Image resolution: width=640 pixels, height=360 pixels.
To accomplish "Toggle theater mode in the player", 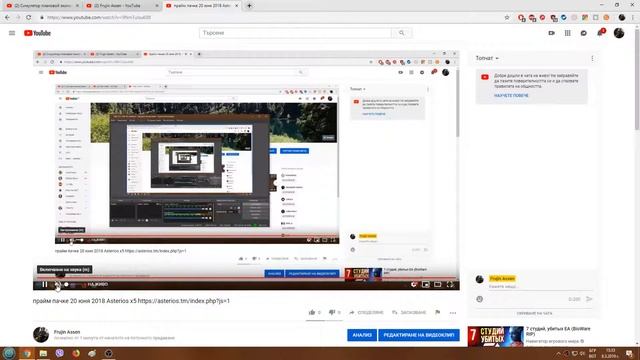I will click(438, 284).
